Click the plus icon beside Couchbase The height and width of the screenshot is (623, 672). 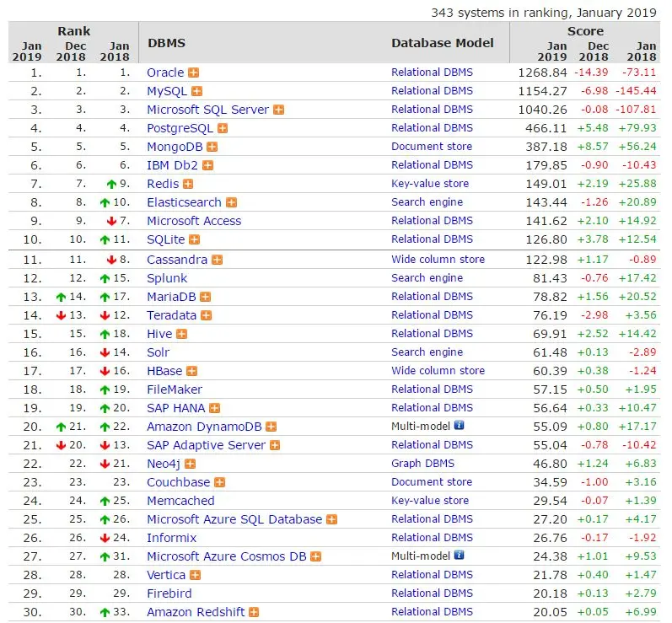click(x=220, y=482)
